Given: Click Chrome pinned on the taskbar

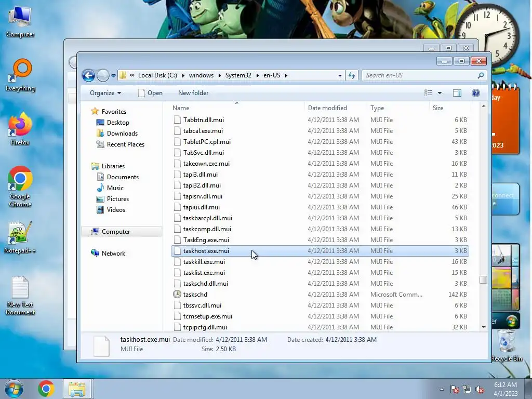Looking at the screenshot, I should coord(46,389).
